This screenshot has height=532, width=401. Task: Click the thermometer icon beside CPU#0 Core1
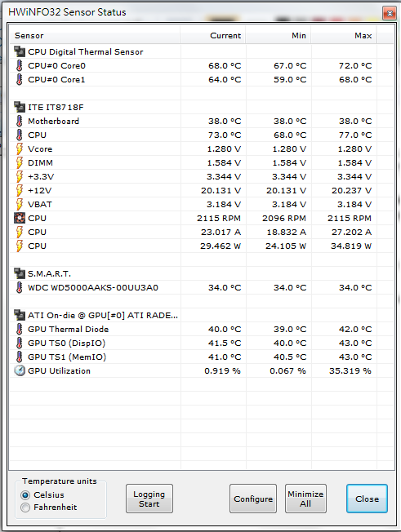click(x=20, y=79)
